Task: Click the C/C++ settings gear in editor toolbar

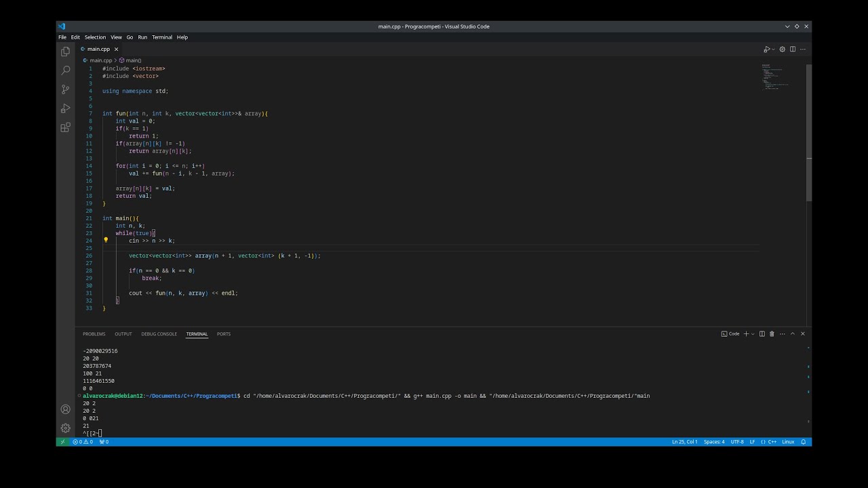Action: (x=782, y=49)
